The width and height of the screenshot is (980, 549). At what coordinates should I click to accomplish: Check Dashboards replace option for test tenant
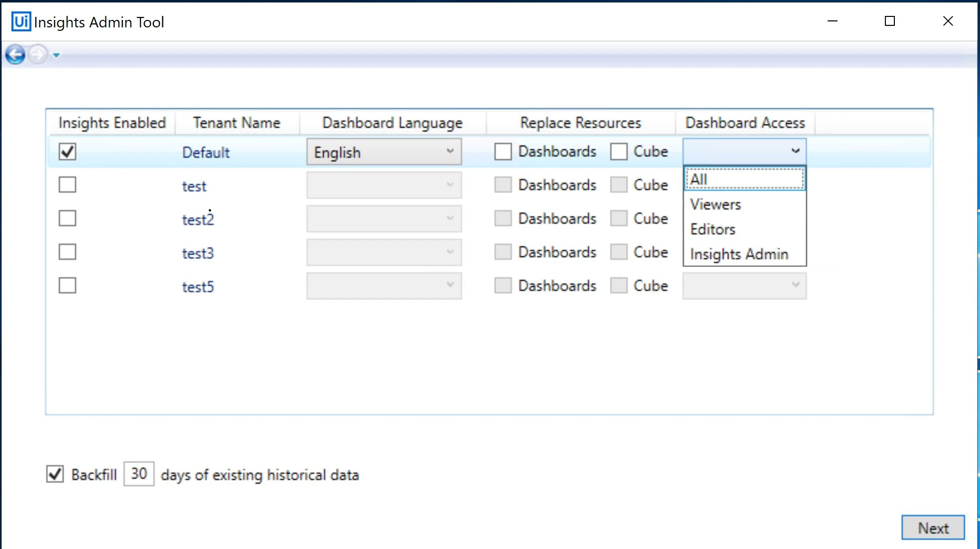(x=503, y=185)
